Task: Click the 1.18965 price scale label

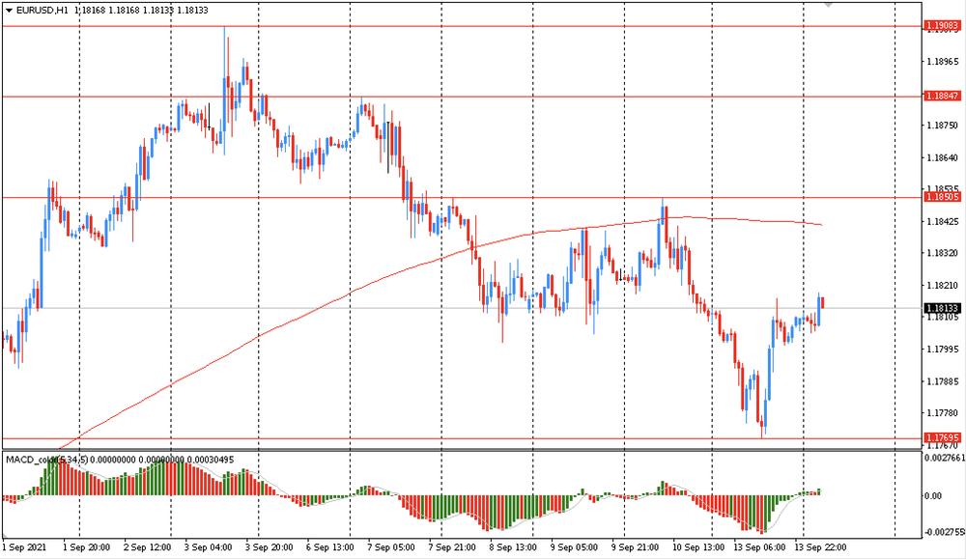Action: 943,62
